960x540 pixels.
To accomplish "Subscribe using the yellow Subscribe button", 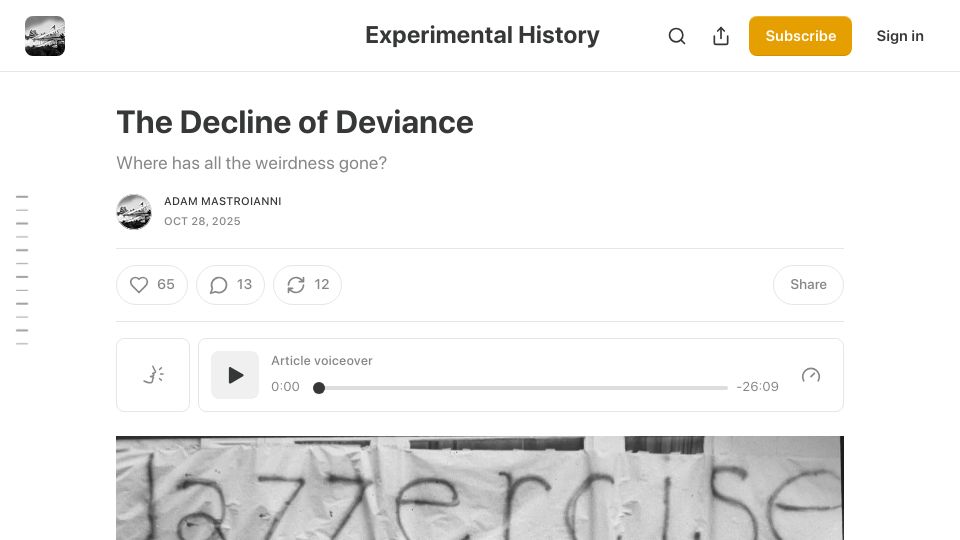I will coord(800,36).
